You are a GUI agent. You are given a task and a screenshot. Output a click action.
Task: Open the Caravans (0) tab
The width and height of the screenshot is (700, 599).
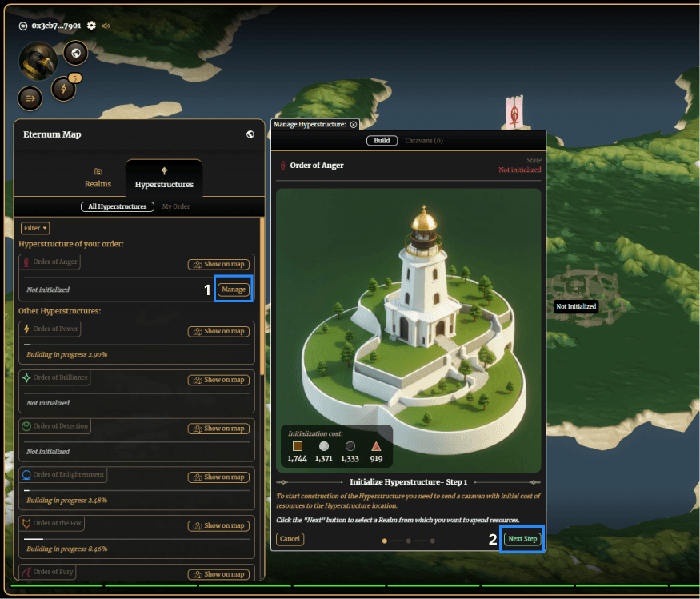click(x=424, y=141)
